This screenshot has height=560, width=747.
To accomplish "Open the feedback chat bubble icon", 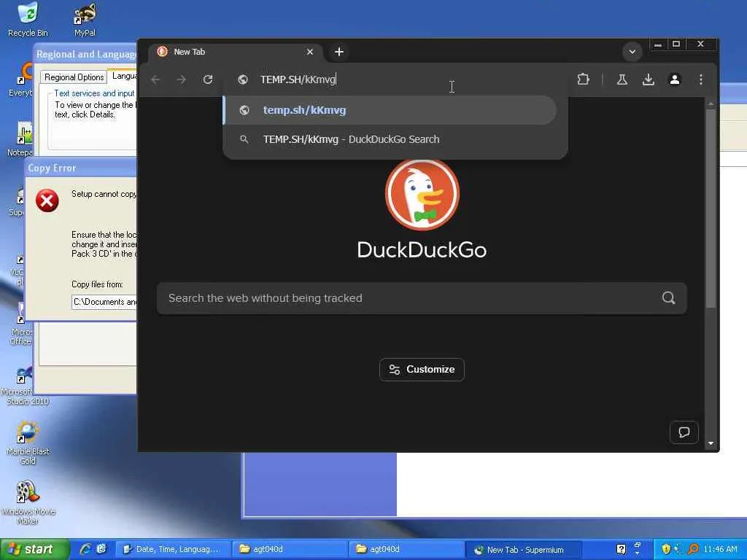I will 684,432.
